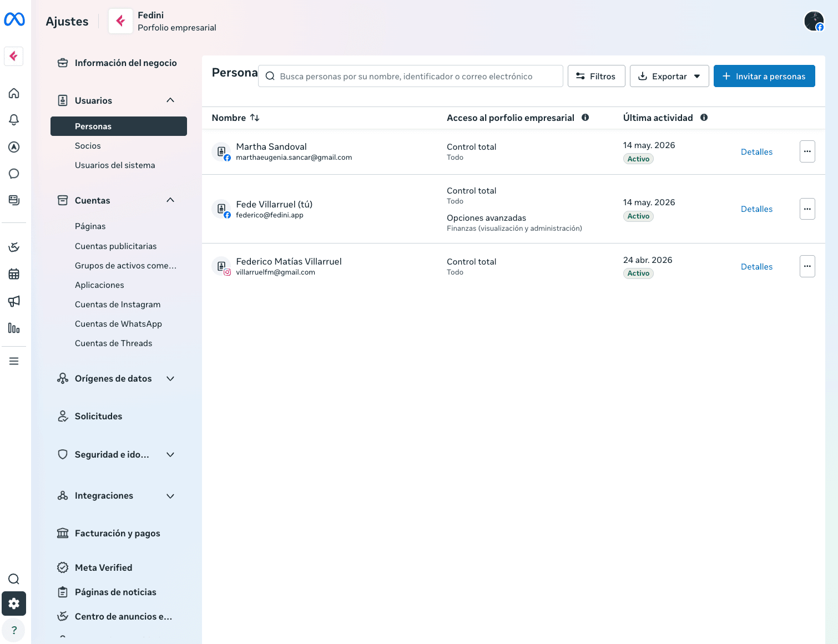Click Invitar a personas button
838x644 pixels.
point(764,76)
